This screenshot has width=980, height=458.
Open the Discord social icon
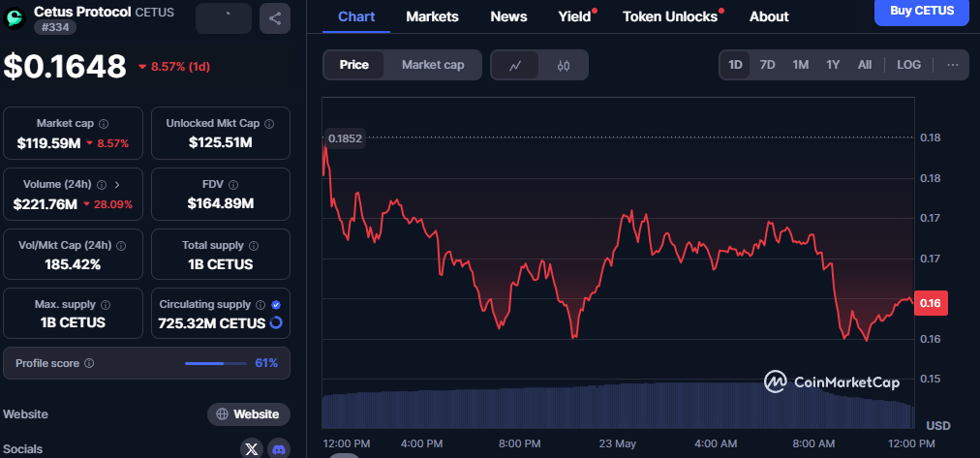279,448
